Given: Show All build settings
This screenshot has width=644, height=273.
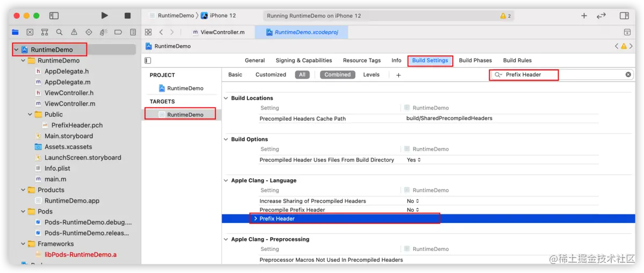Looking at the screenshot, I should pos(302,75).
